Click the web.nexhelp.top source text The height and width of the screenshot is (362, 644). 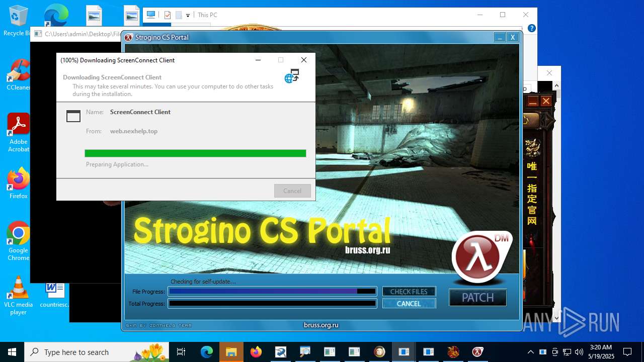point(134,131)
